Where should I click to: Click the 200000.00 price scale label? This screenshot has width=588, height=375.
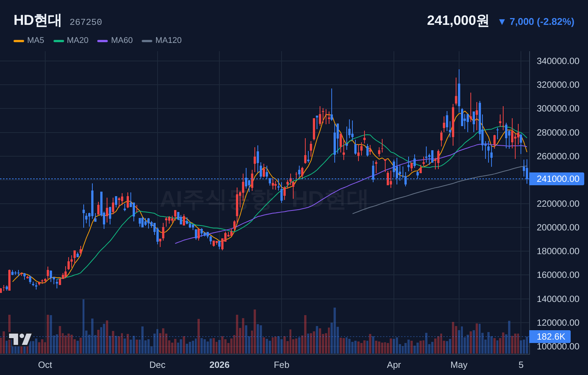point(558,227)
